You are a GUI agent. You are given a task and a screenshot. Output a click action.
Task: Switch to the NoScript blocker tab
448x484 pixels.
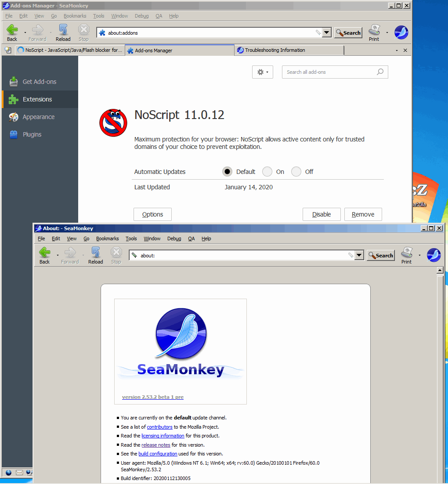70,50
